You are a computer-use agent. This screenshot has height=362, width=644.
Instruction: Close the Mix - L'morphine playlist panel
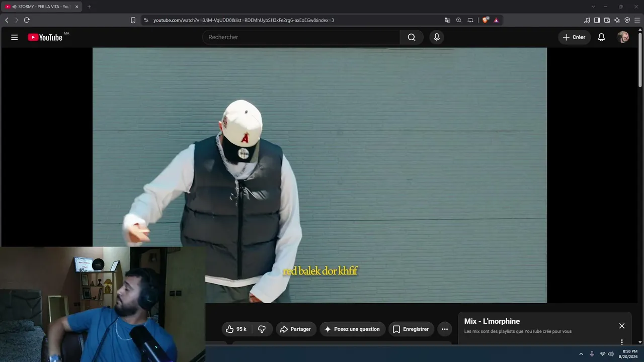click(622, 326)
